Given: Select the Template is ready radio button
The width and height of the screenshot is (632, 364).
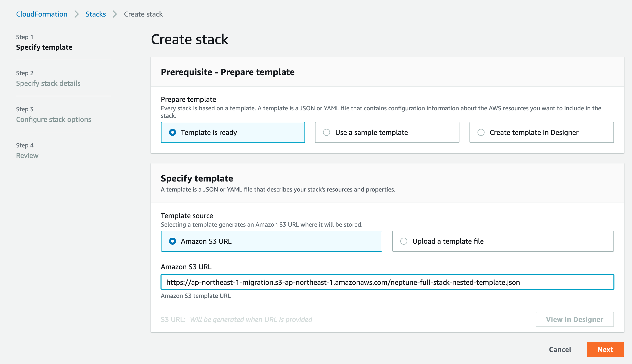Looking at the screenshot, I should [173, 132].
